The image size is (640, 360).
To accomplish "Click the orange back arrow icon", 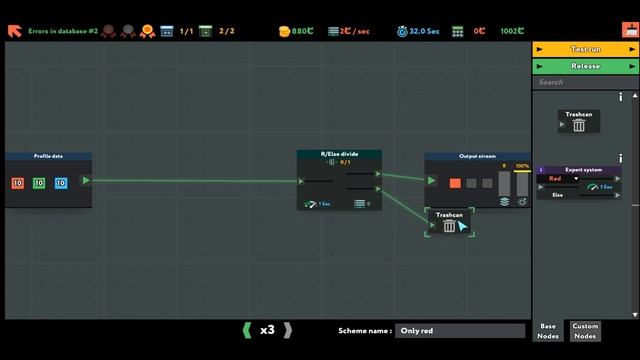I will pos(15,31).
